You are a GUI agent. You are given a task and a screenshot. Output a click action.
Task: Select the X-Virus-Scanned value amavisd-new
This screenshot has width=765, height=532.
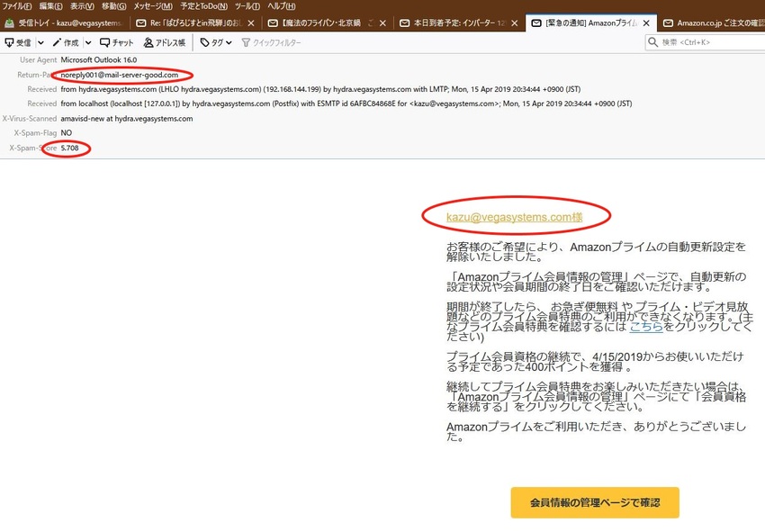pyautogui.click(x=126, y=119)
